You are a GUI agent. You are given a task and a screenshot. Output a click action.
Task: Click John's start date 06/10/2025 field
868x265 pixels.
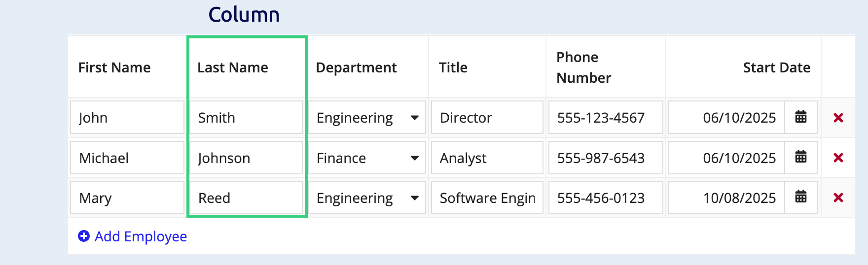click(x=726, y=117)
